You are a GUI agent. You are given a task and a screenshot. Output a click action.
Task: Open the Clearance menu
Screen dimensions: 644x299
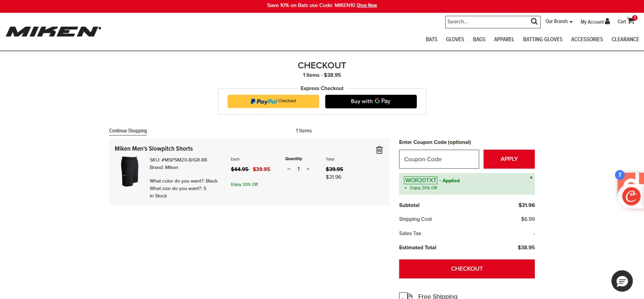pyautogui.click(x=625, y=39)
